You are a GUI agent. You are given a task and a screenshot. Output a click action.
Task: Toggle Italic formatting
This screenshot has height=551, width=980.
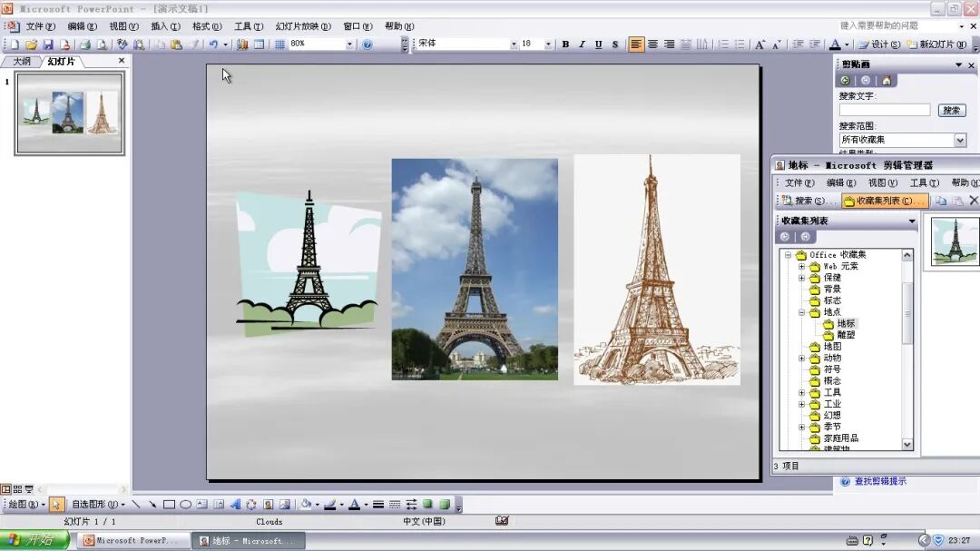coord(582,44)
